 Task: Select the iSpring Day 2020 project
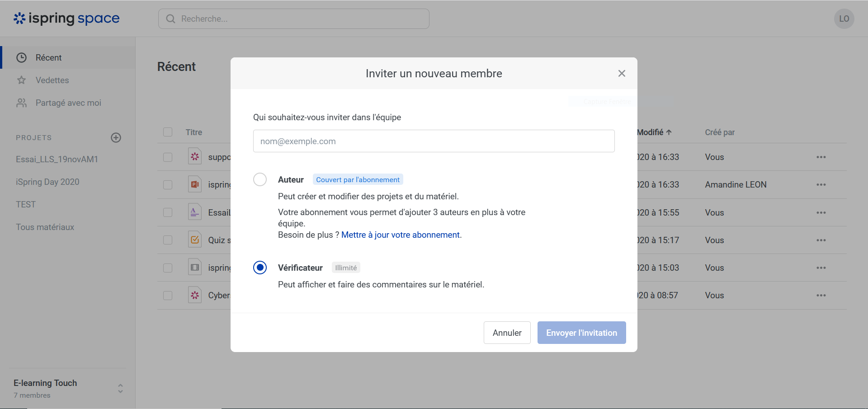click(47, 182)
